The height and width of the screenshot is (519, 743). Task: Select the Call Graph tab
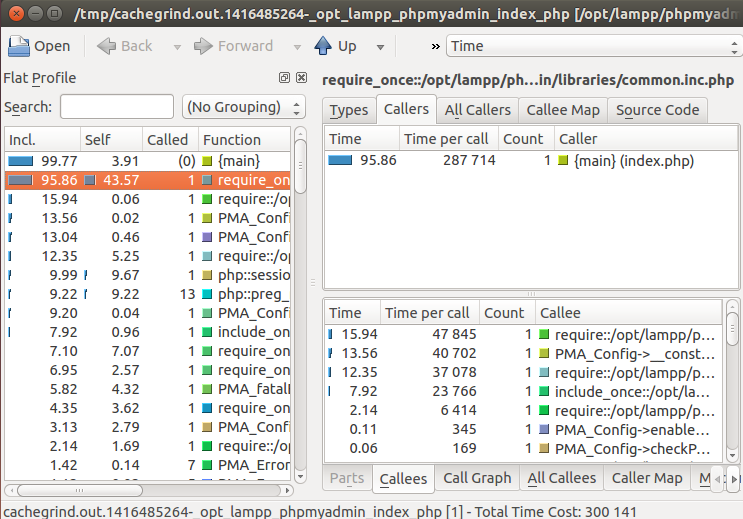click(x=476, y=479)
